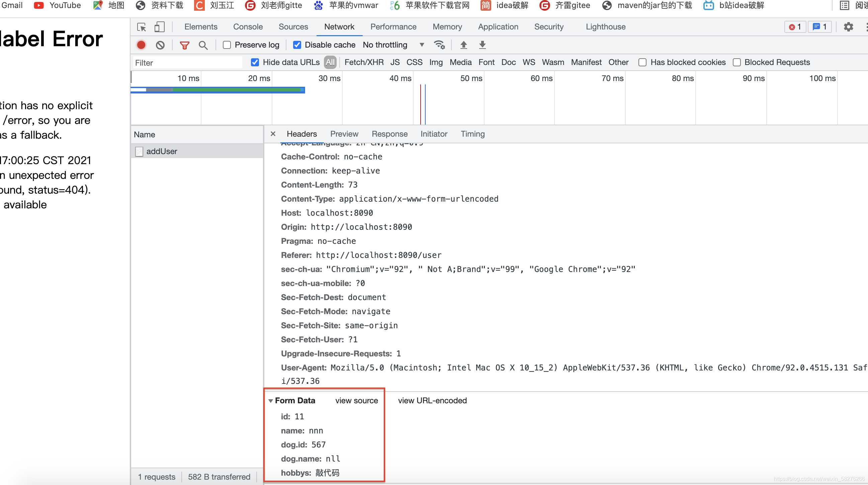
Task: Collapse the Form Data section
Action: pos(271,401)
